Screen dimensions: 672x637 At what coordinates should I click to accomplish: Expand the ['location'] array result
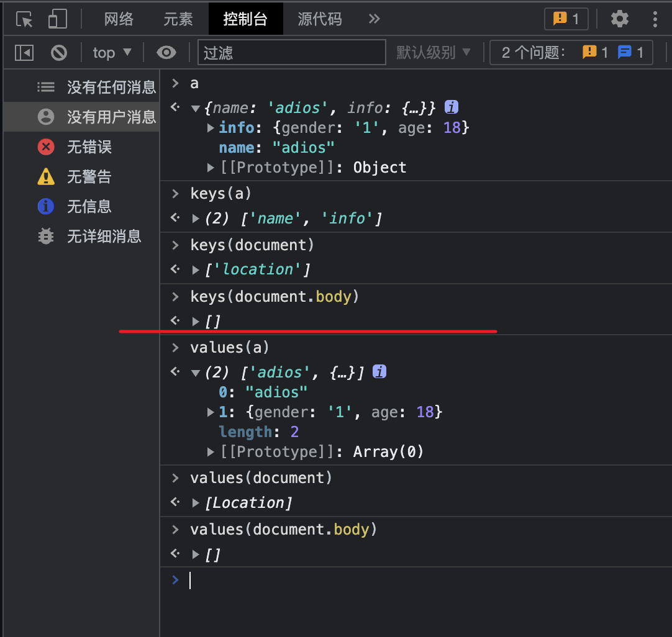click(196, 270)
